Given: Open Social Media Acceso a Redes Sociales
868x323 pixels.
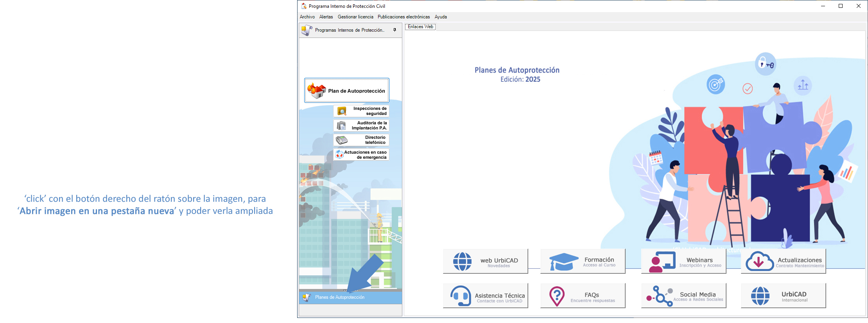Looking at the screenshot, I should 684,296.
